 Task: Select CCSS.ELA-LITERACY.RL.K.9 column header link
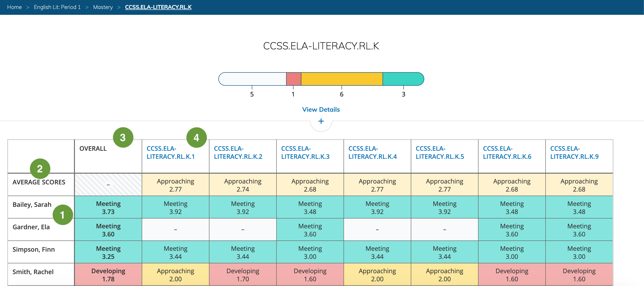pyautogui.click(x=574, y=153)
